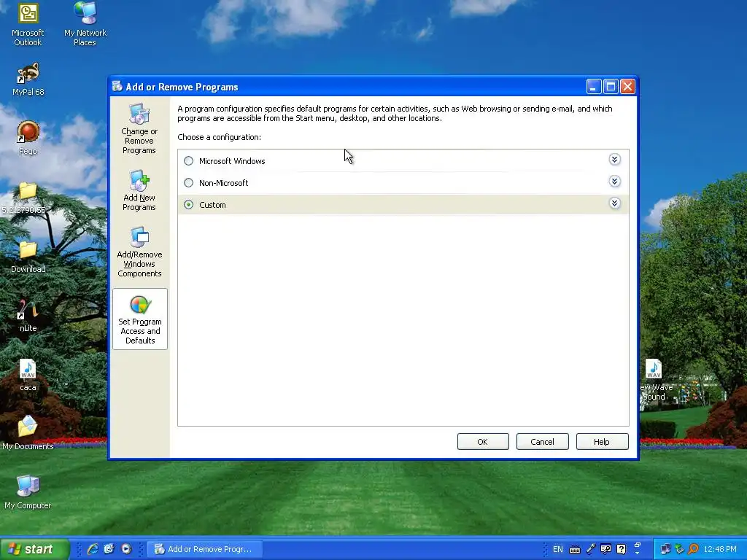Click the orange magnifier tray icon
This screenshot has height=560, width=747.
pos(694,549)
